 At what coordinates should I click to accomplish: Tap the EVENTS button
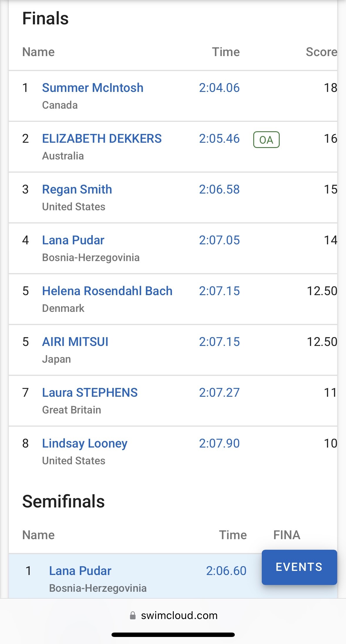pos(299,567)
